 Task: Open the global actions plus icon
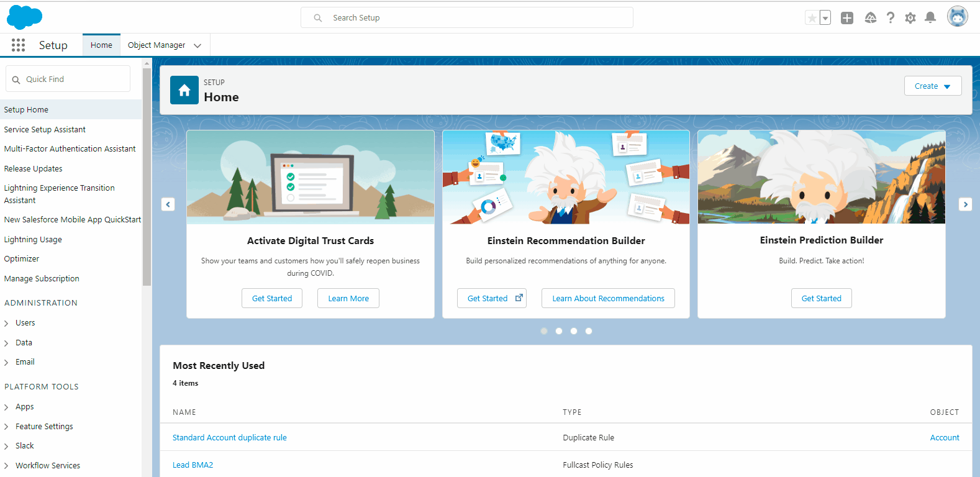[847, 18]
